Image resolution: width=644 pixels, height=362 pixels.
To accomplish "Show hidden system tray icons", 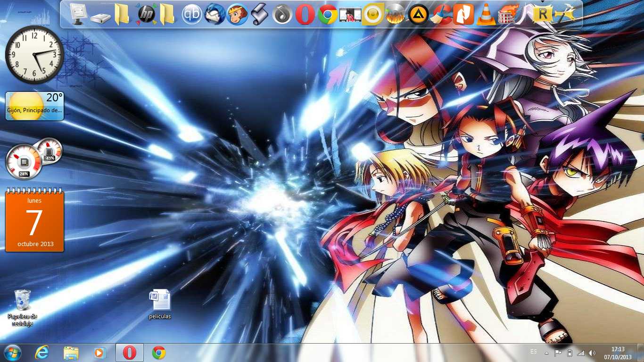I will point(547,353).
